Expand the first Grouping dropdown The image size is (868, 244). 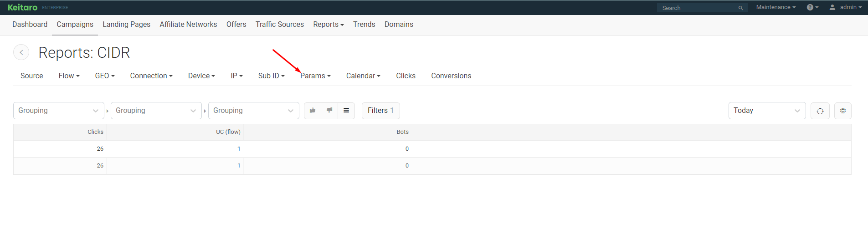(59, 111)
